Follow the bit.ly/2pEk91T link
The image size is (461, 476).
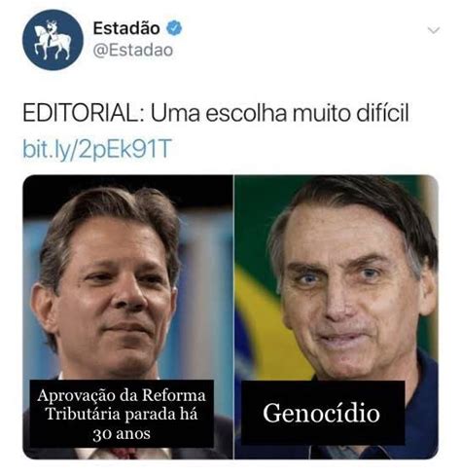[96, 149]
